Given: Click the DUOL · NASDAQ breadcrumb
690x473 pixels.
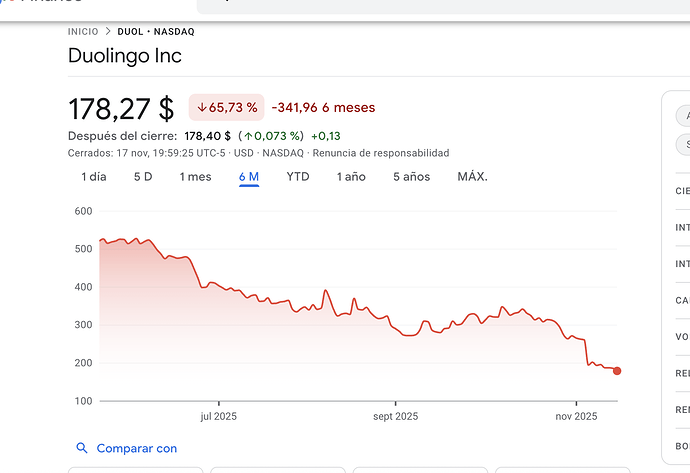Looking at the screenshot, I should click(x=156, y=32).
